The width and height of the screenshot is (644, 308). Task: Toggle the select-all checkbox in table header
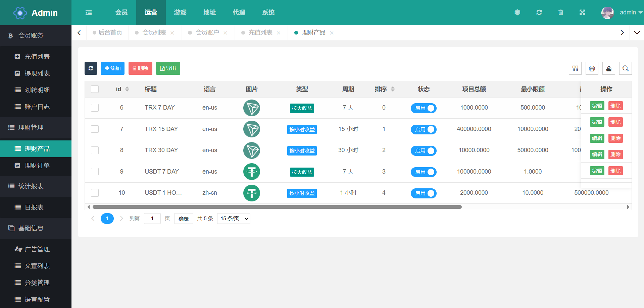(95, 89)
